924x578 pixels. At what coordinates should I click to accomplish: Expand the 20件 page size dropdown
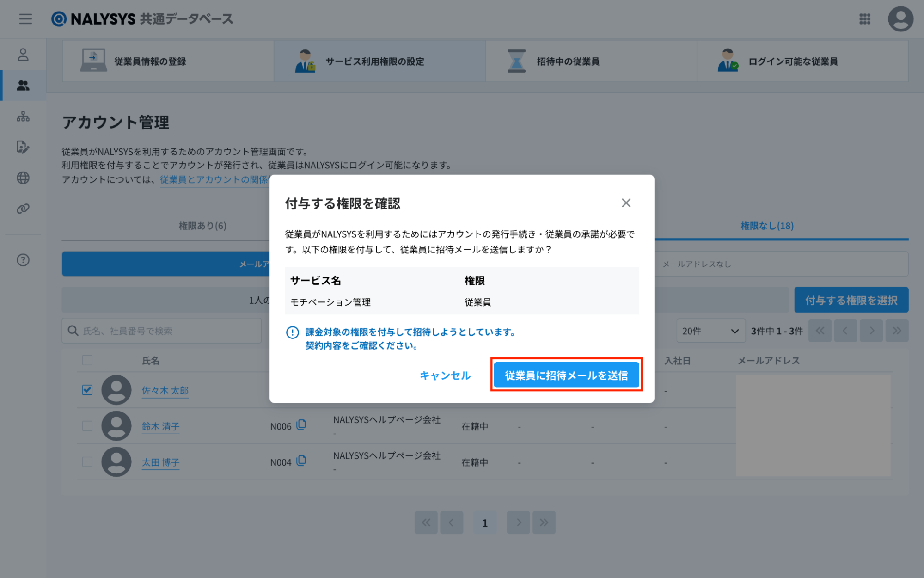(710, 331)
